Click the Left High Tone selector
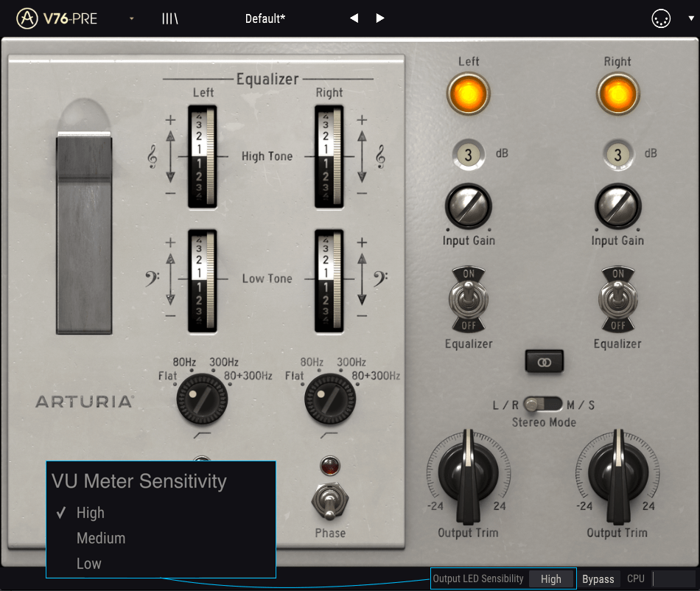Screen dimensions: 700x591 coord(202,157)
